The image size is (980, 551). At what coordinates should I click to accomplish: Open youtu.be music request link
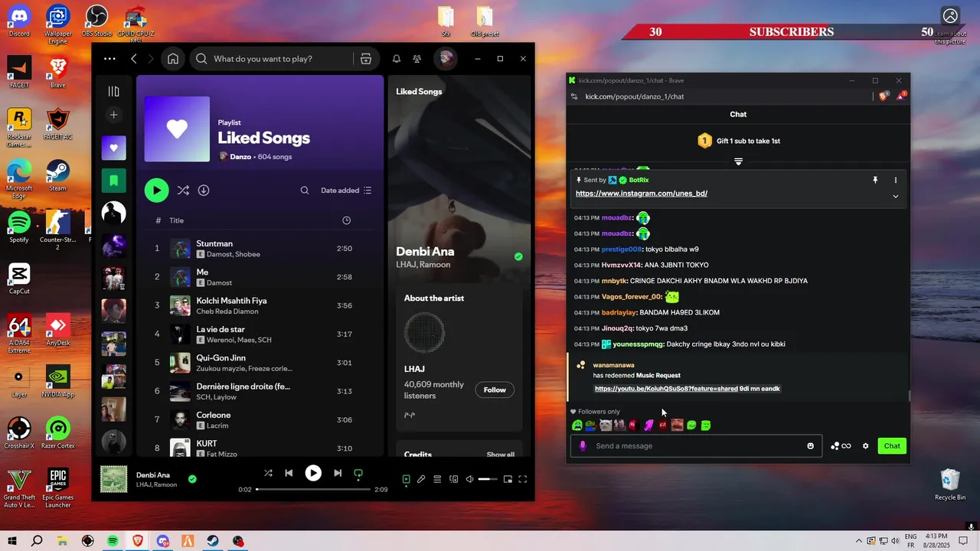point(666,389)
